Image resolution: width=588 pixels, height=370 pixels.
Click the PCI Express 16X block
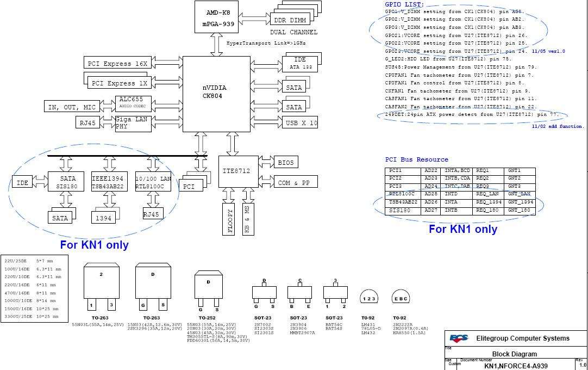pos(117,63)
